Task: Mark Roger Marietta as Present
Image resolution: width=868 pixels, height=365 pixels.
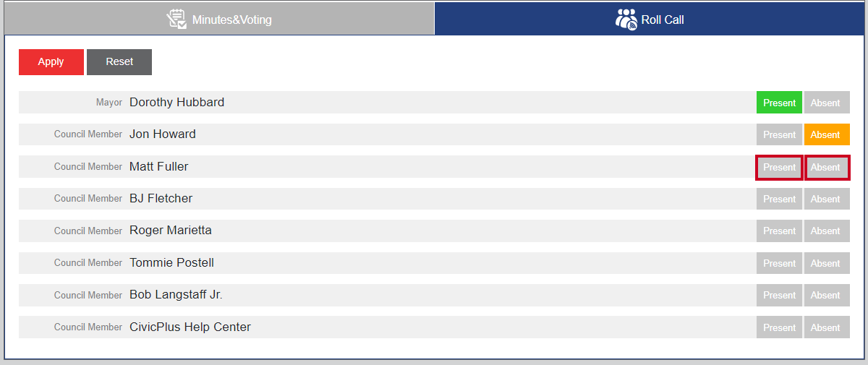Action: click(x=779, y=231)
